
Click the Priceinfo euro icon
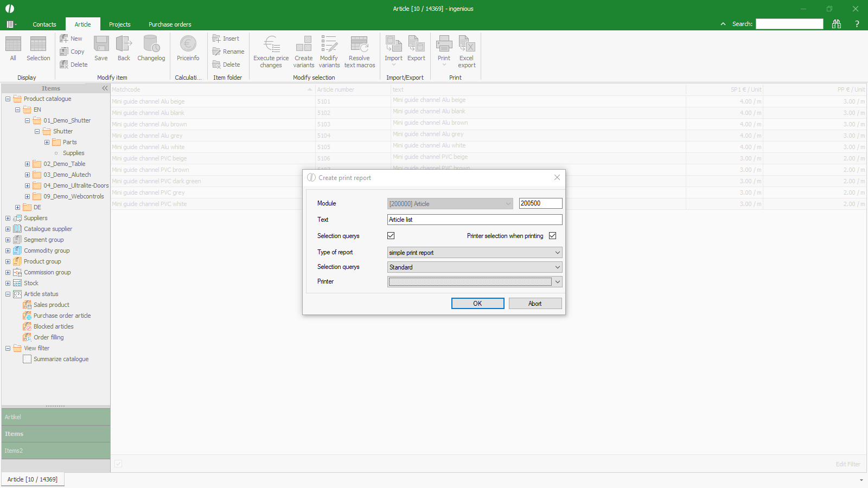[188, 44]
